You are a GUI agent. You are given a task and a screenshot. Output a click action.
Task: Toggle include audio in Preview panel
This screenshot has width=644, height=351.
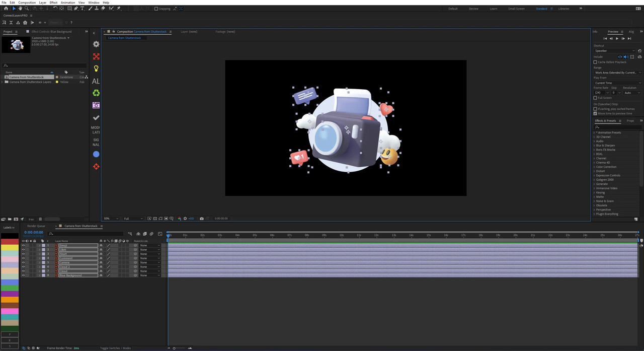625,57
